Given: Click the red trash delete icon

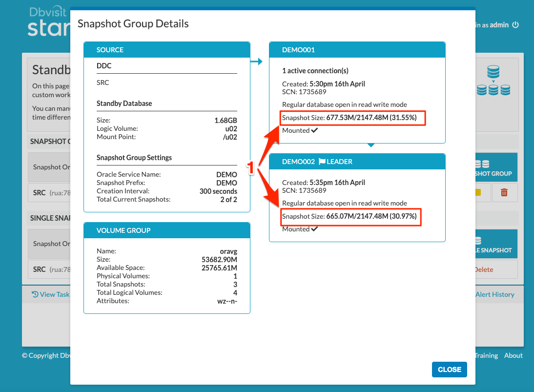Looking at the screenshot, I should pos(505,192).
